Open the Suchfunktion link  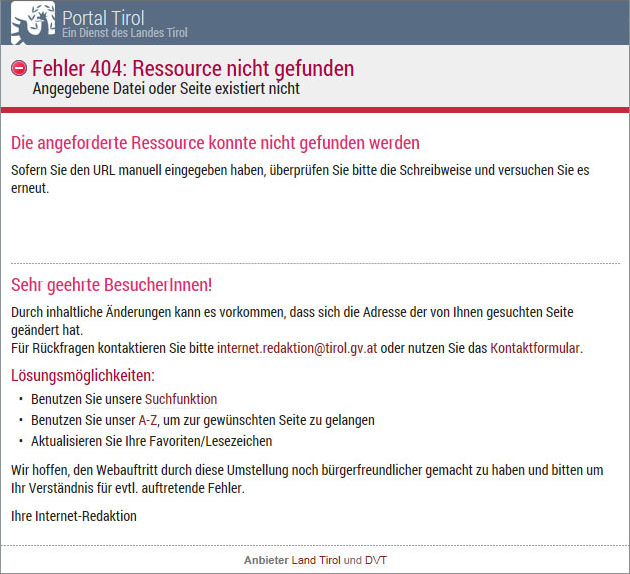pyautogui.click(x=181, y=399)
